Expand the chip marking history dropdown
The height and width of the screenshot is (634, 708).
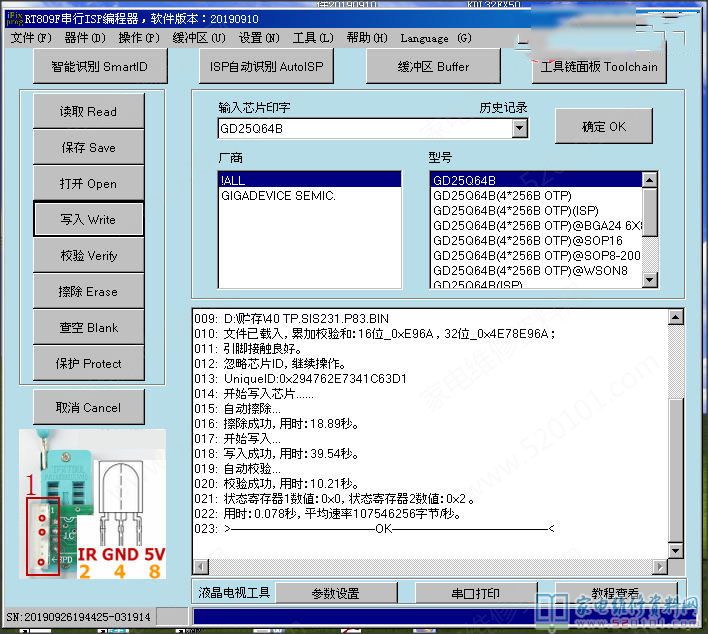pyautogui.click(x=519, y=128)
